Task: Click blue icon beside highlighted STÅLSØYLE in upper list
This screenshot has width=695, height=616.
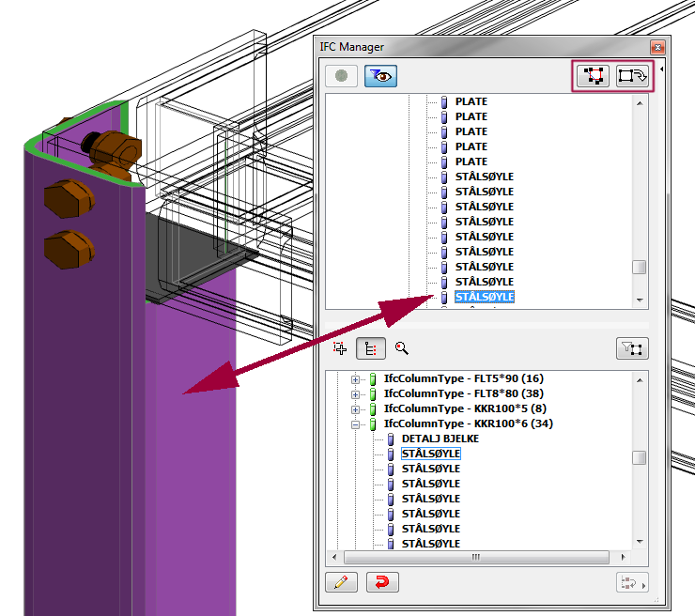Action: (x=444, y=298)
